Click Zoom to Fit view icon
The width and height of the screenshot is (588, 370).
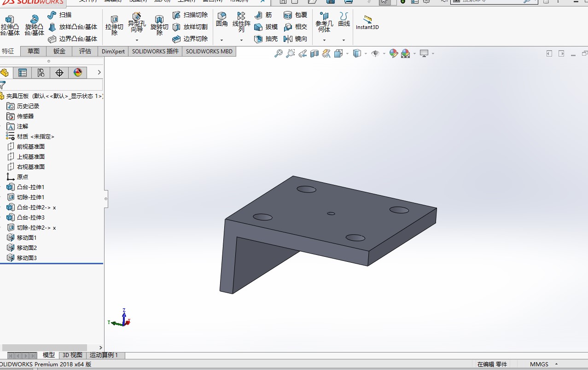tap(279, 54)
